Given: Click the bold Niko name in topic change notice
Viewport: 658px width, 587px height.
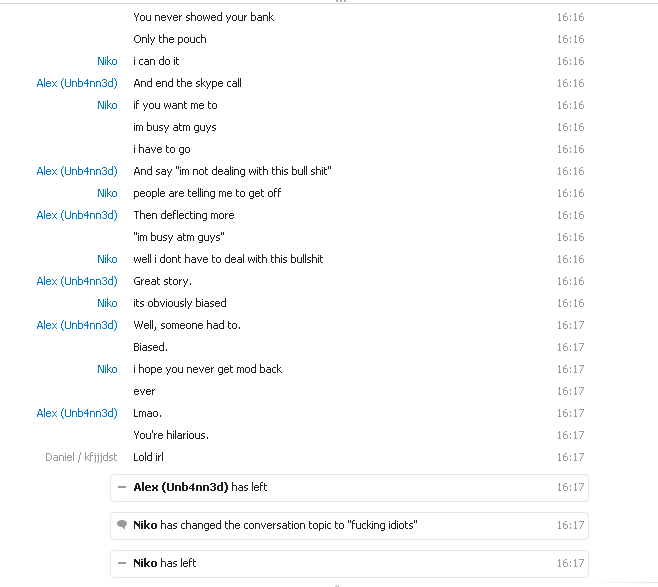Looking at the screenshot, I should [145, 525].
